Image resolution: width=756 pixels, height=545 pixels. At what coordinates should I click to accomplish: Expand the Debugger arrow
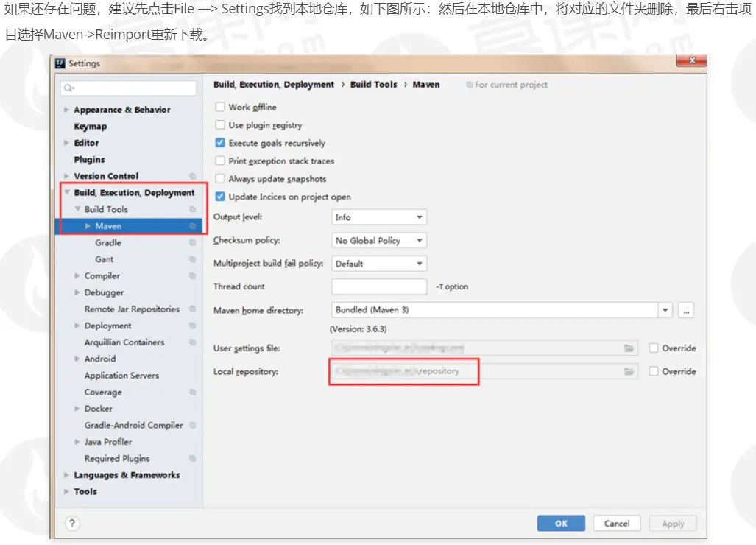pos(77,292)
